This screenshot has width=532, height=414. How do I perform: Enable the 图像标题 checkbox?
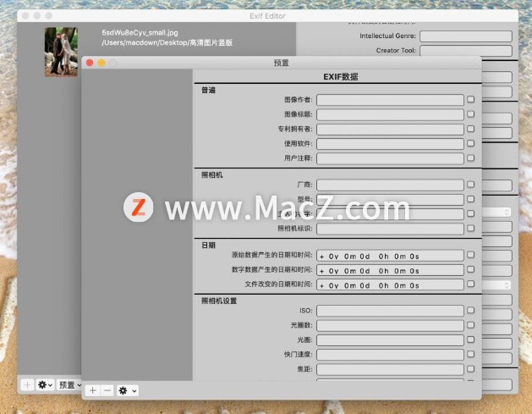click(x=470, y=113)
